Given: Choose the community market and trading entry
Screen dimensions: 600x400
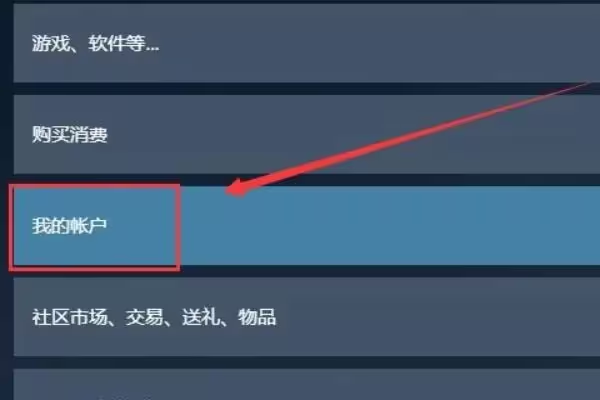Looking at the screenshot, I should pyautogui.click(x=307, y=317).
